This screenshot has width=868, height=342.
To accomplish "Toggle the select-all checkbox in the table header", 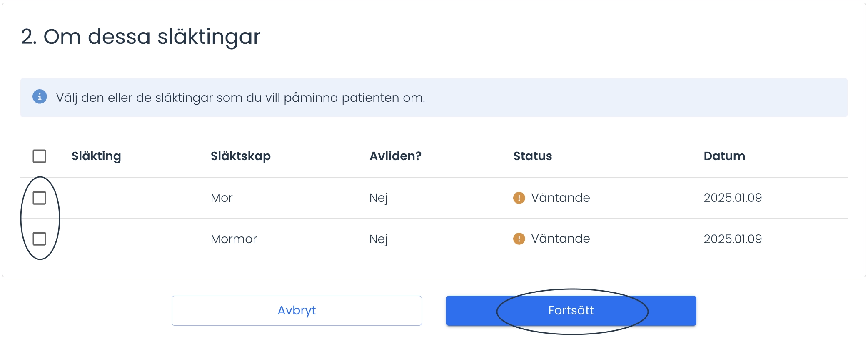I will pyautogui.click(x=40, y=156).
